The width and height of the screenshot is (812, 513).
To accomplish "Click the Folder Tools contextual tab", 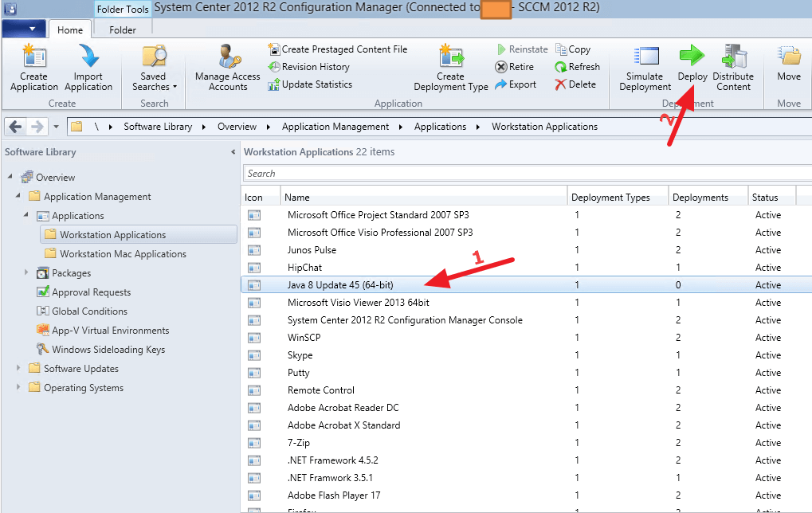I will [x=123, y=10].
